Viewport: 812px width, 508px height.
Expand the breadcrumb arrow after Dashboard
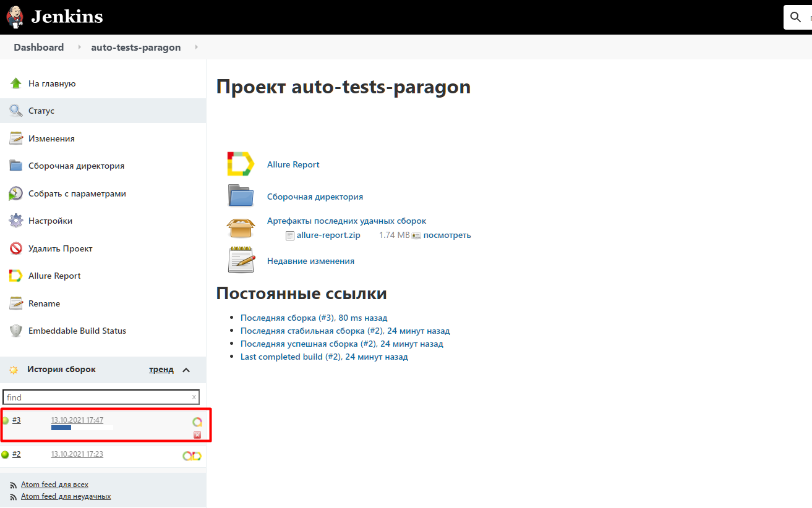79,48
